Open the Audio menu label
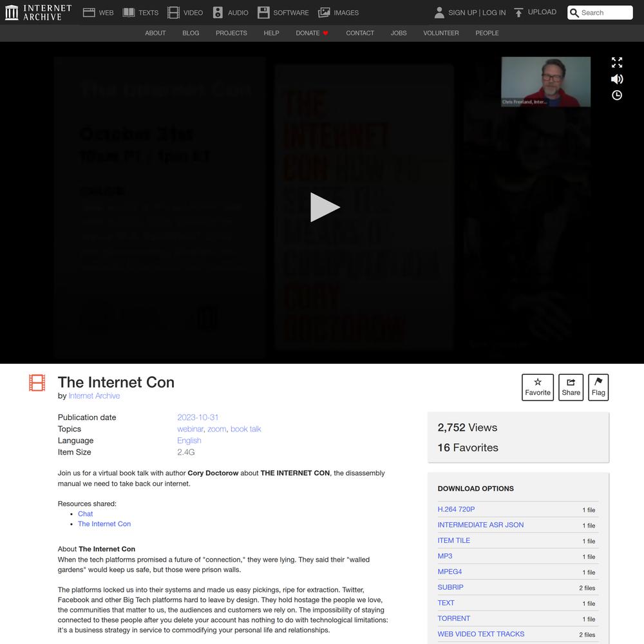This screenshot has width=644, height=644. (238, 13)
